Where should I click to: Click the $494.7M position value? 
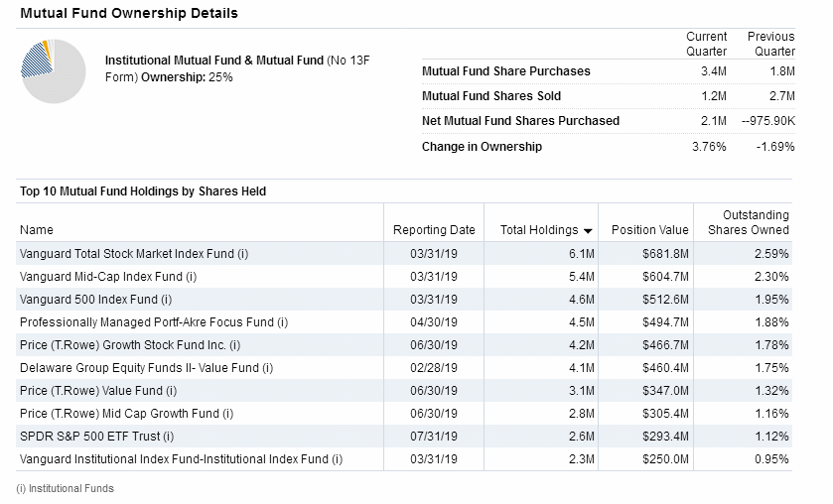coord(665,322)
